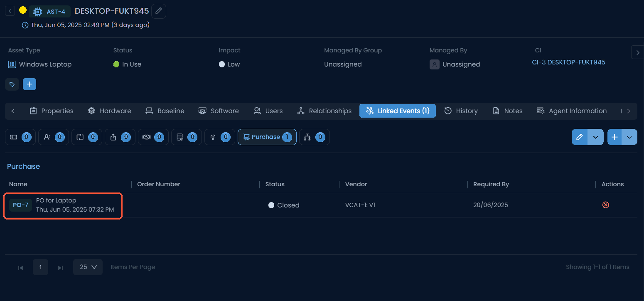Open the Items Per Page dropdown
Screen dimensions: 644x301
coord(88,267)
